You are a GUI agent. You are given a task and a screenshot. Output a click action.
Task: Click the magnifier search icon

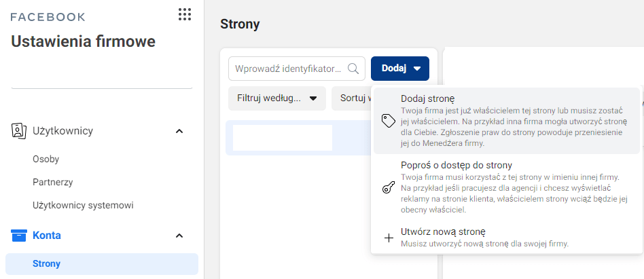tap(353, 69)
